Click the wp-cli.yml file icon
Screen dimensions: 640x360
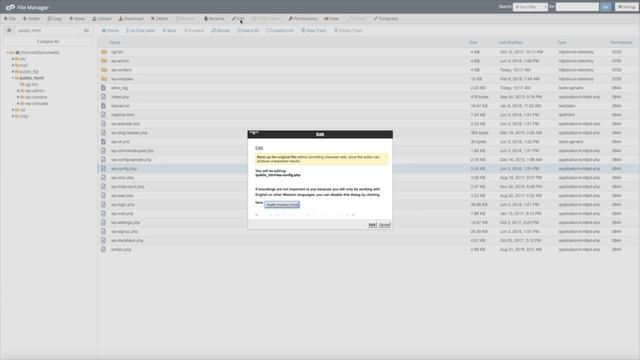pos(103,142)
